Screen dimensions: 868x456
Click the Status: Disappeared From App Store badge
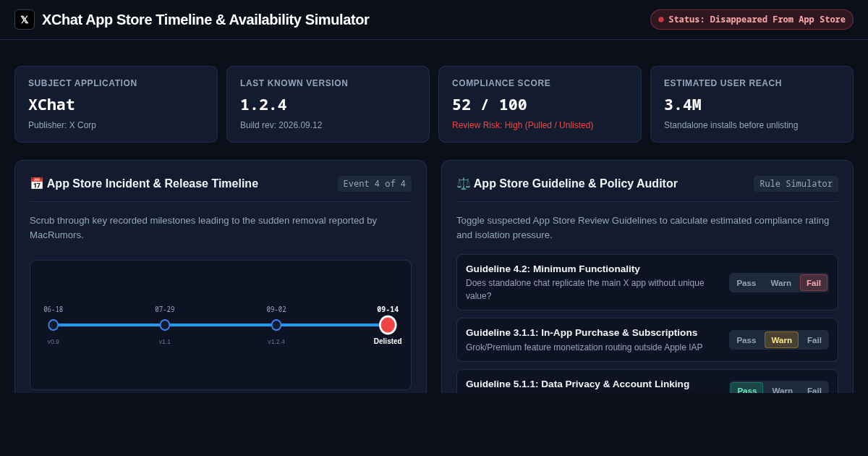pyautogui.click(x=752, y=20)
